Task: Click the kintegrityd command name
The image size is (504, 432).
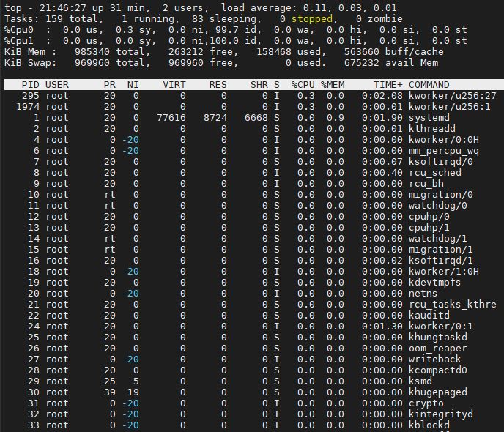Action: [x=441, y=414]
